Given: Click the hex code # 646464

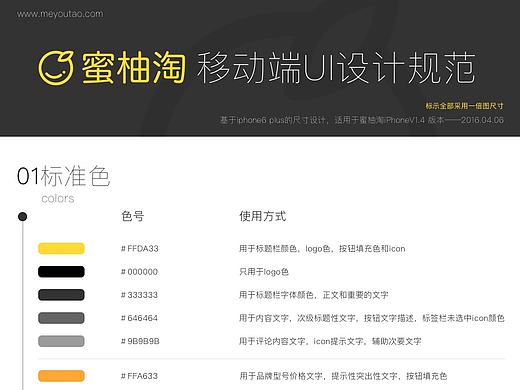Looking at the screenshot, I should (x=139, y=318).
